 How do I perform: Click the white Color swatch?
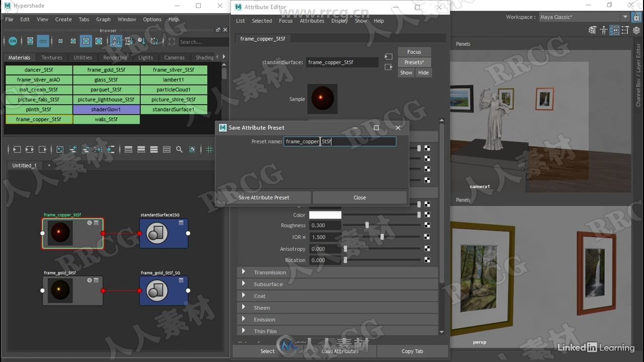325,215
